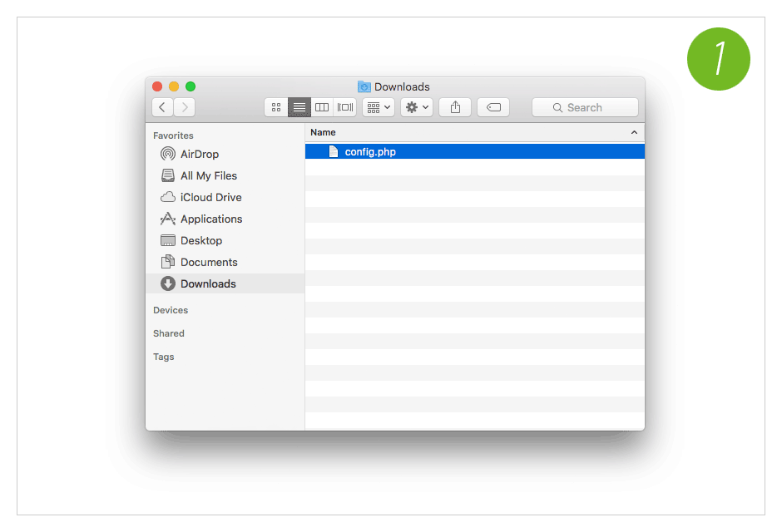Screen dimensions: 782x532
Task: Click the Downloads folder icon in title bar
Action: pos(364,86)
